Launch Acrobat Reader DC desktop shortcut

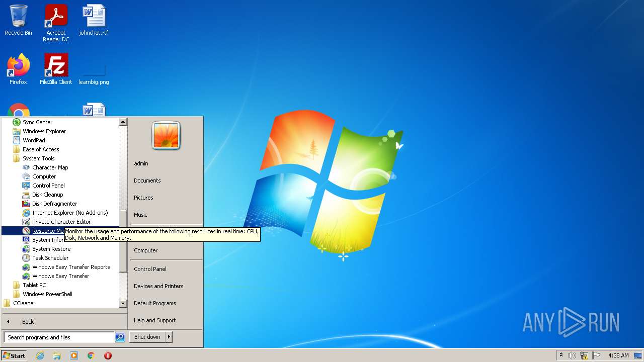pyautogui.click(x=56, y=23)
